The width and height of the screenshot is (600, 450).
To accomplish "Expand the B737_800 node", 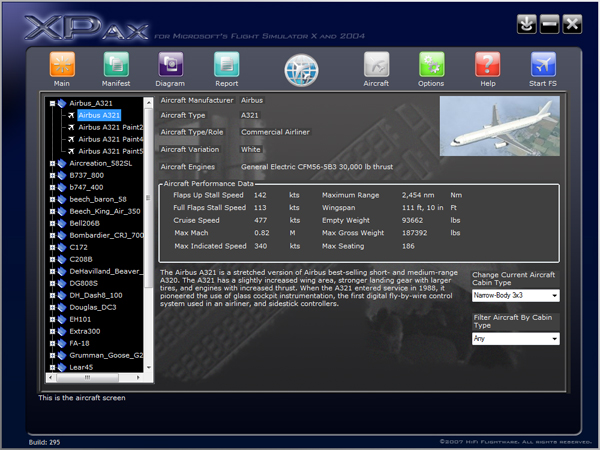I will (52, 176).
